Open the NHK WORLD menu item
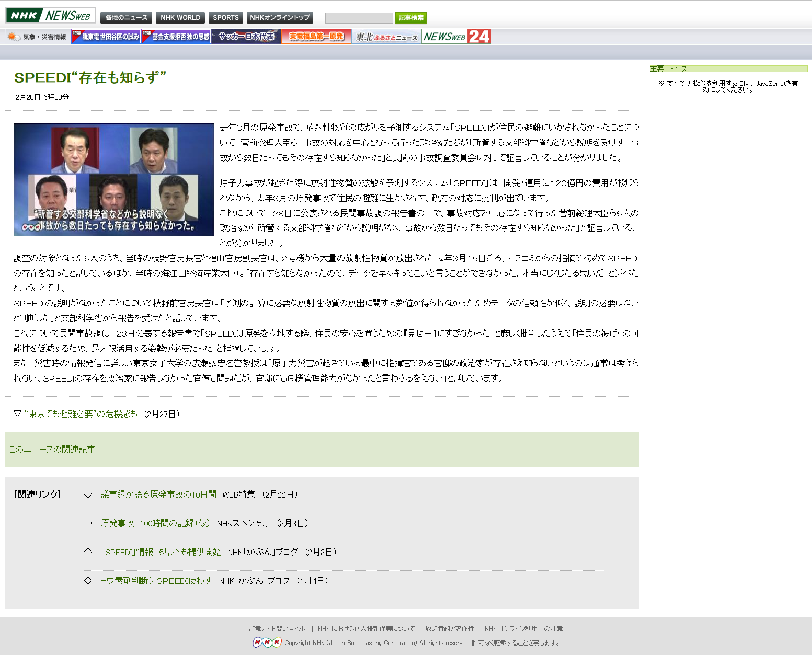 (x=180, y=18)
